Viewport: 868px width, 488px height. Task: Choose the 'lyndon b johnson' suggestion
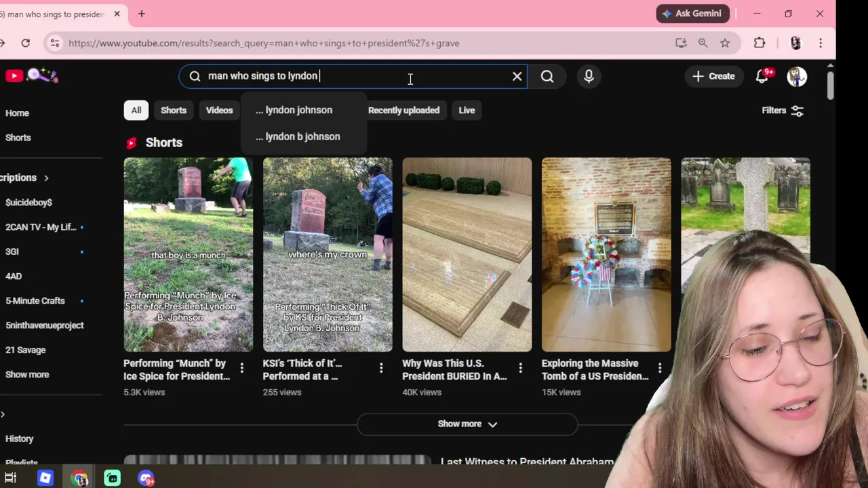(303, 136)
